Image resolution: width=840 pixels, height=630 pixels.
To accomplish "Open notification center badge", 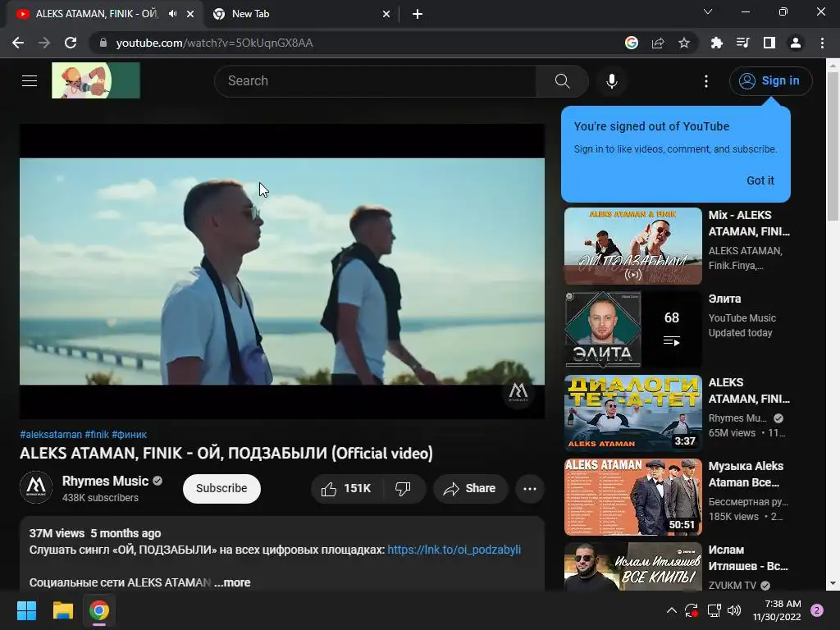I will pyautogui.click(x=817, y=610).
